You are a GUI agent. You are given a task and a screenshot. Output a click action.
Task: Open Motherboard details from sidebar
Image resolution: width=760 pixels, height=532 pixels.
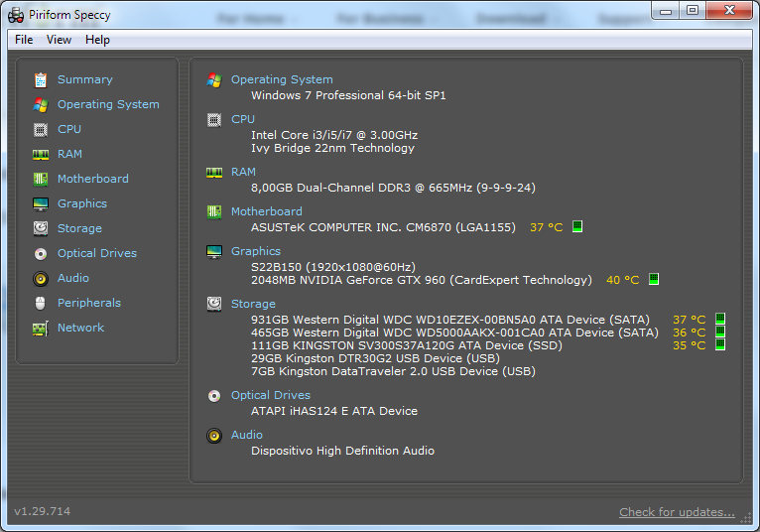coord(93,179)
